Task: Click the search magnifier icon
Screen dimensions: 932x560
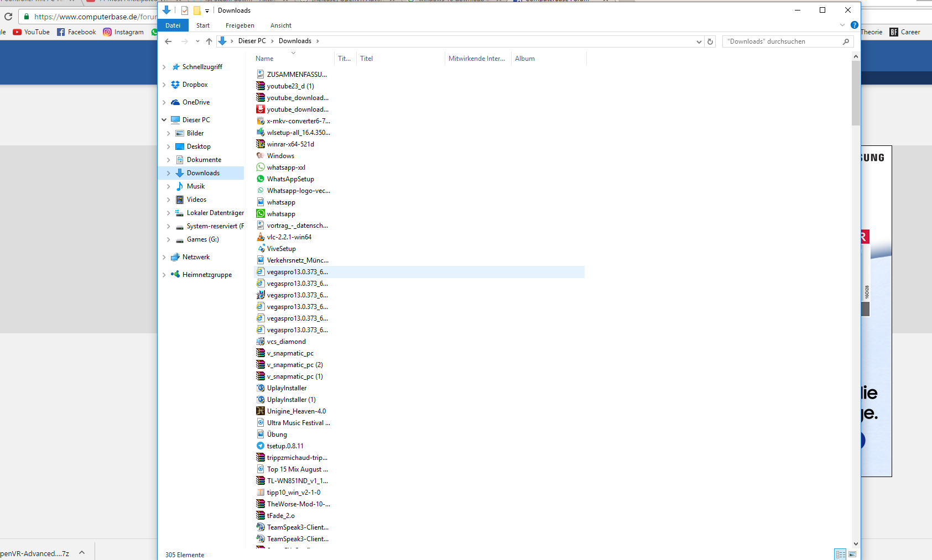Action: tap(846, 41)
